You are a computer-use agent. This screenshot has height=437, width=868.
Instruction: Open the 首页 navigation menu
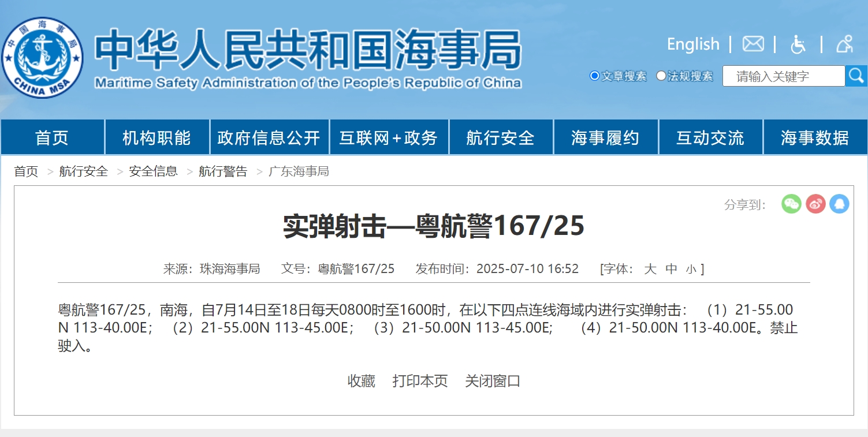[x=52, y=138]
